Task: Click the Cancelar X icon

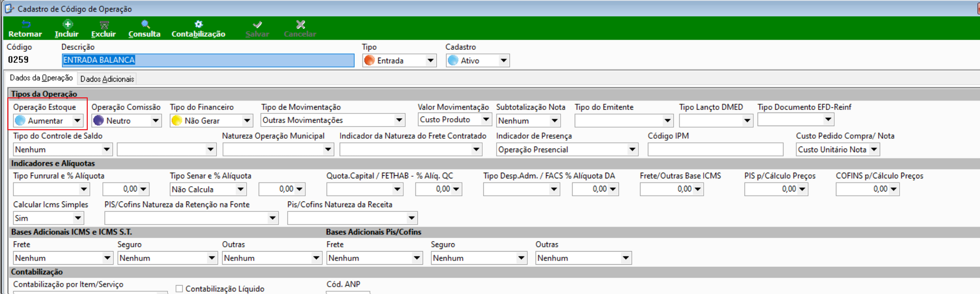Action: click(300, 25)
